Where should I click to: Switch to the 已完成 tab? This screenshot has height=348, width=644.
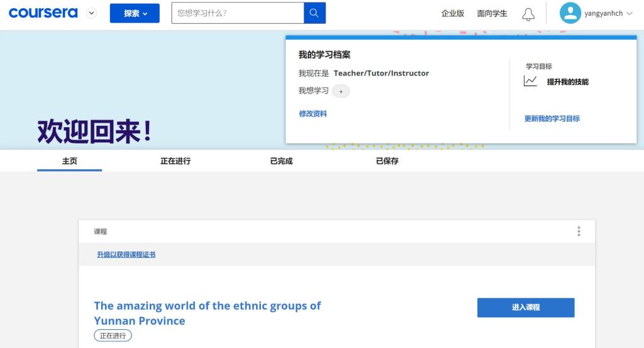click(x=281, y=161)
